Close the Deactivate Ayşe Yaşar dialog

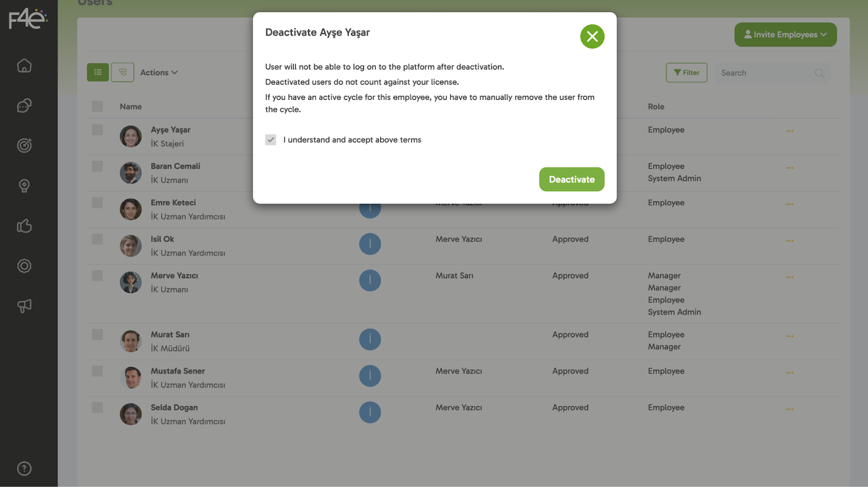(592, 36)
